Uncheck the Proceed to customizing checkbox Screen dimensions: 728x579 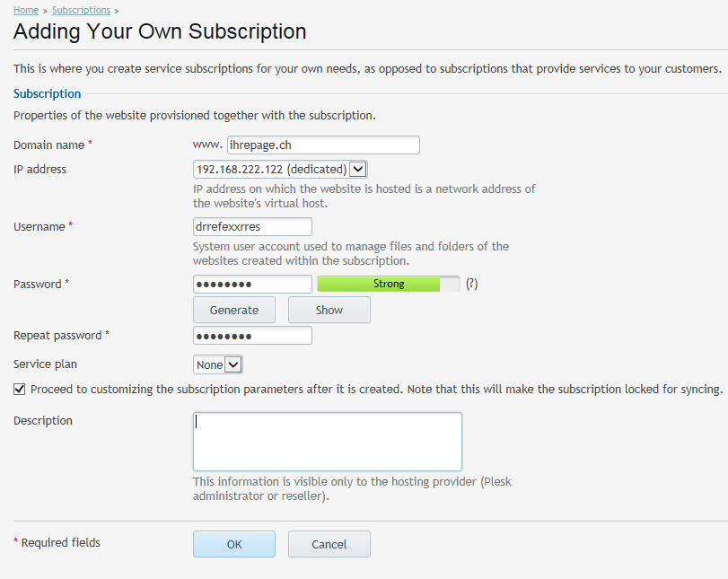20,390
